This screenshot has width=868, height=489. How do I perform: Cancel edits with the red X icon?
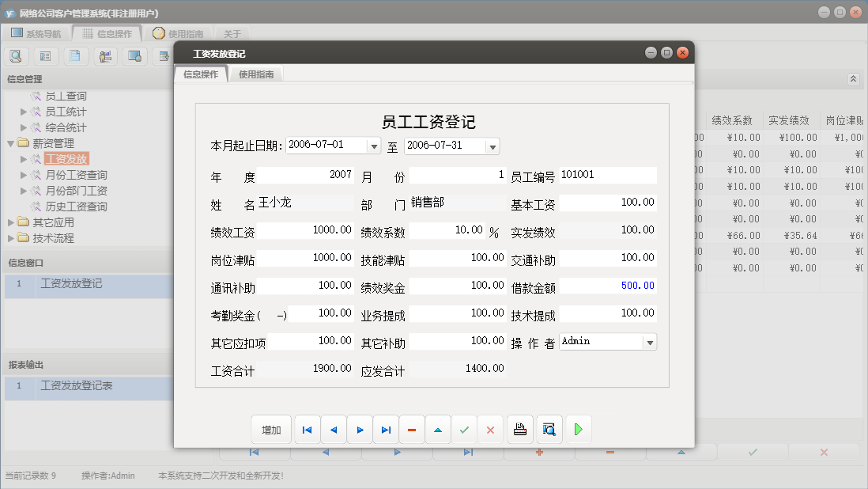(x=490, y=429)
